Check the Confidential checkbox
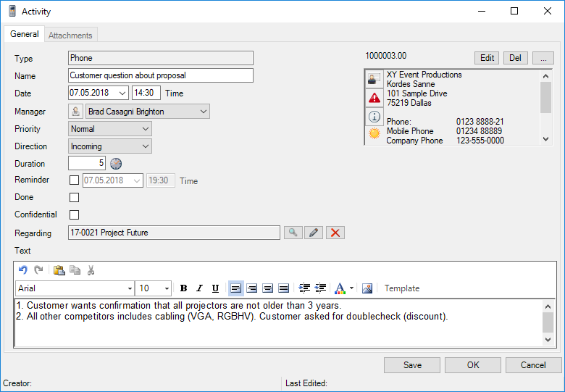The width and height of the screenshot is (565, 392). point(74,214)
